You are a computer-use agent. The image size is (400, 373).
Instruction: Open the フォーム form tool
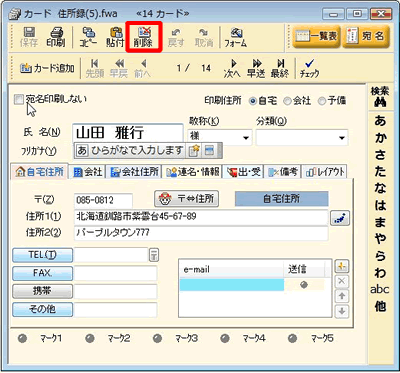236,37
